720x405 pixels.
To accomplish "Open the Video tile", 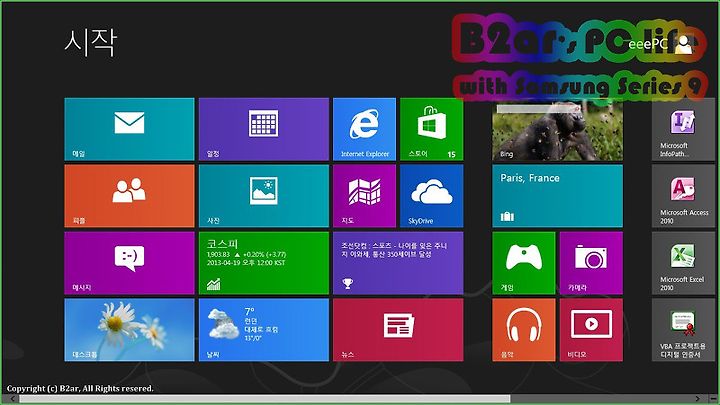I will (591, 330).
